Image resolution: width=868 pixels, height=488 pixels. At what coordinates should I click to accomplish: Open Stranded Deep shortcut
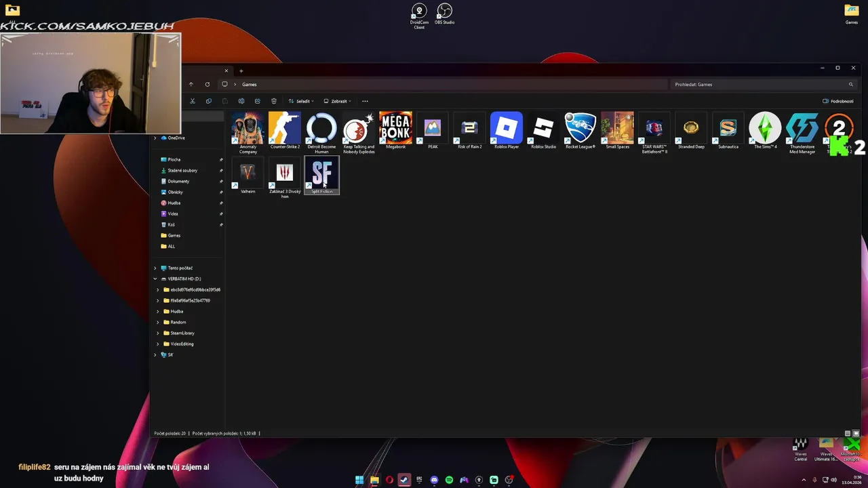691,131
